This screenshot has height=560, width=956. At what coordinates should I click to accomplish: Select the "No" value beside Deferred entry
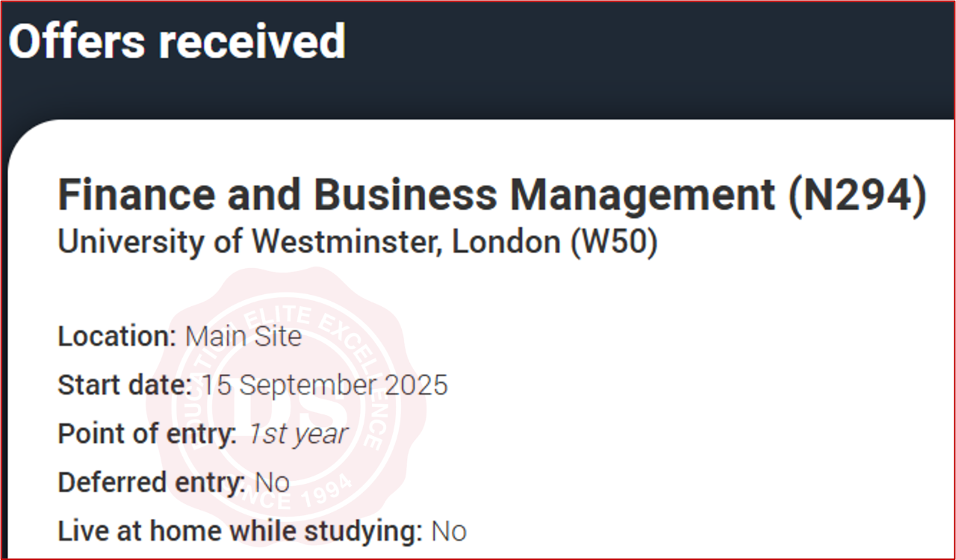point(272,482)
